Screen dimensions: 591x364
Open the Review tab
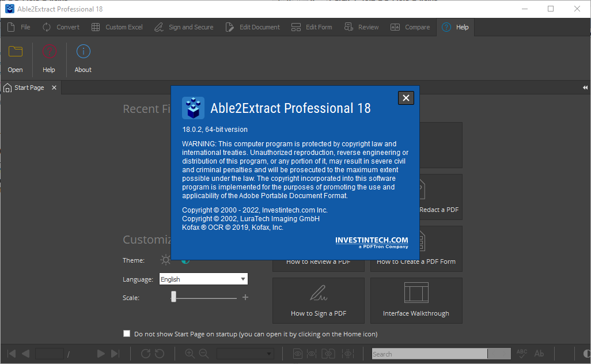(x=362, y=27)
